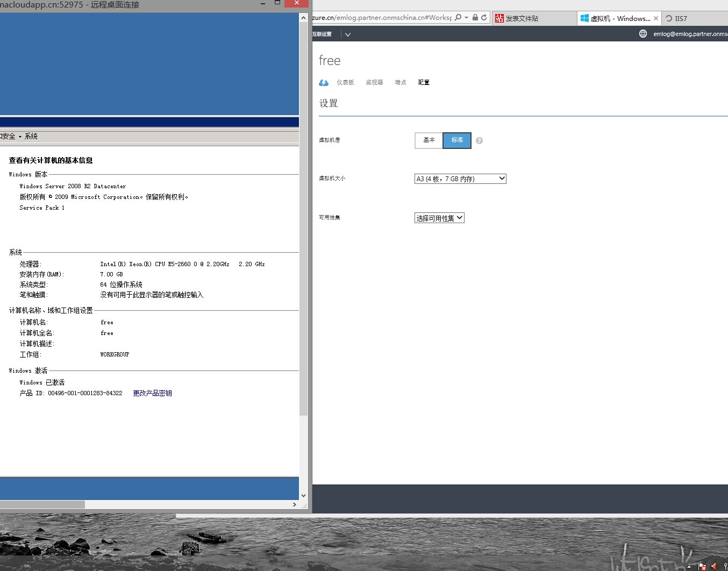Switch to the 仪表板 tab

345,83
